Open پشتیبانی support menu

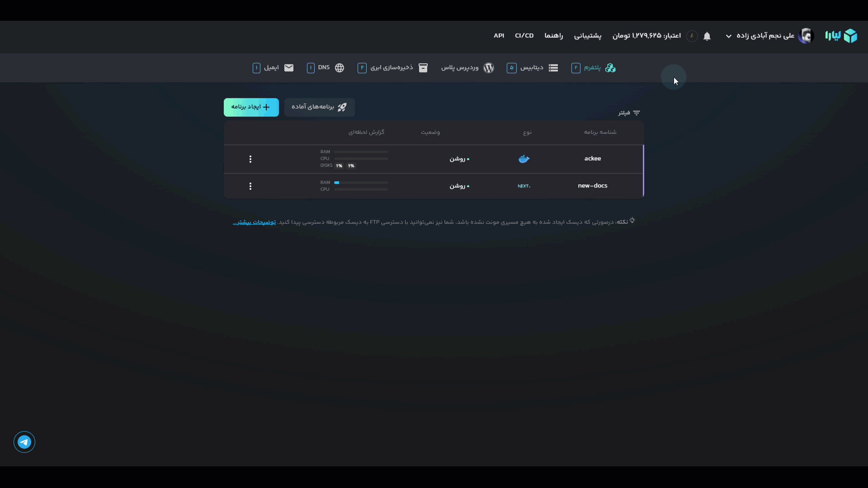pyautogui.click(x=588, y=36)
